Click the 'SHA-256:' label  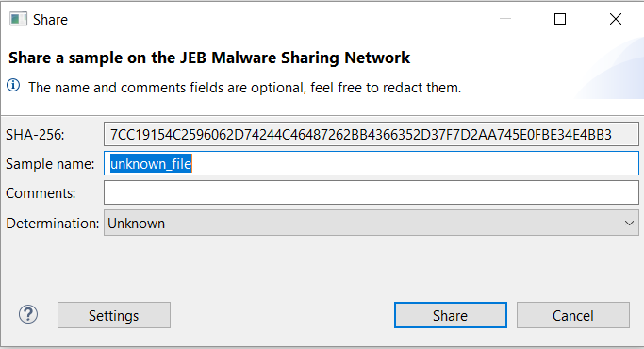click(x=35, y=135)
